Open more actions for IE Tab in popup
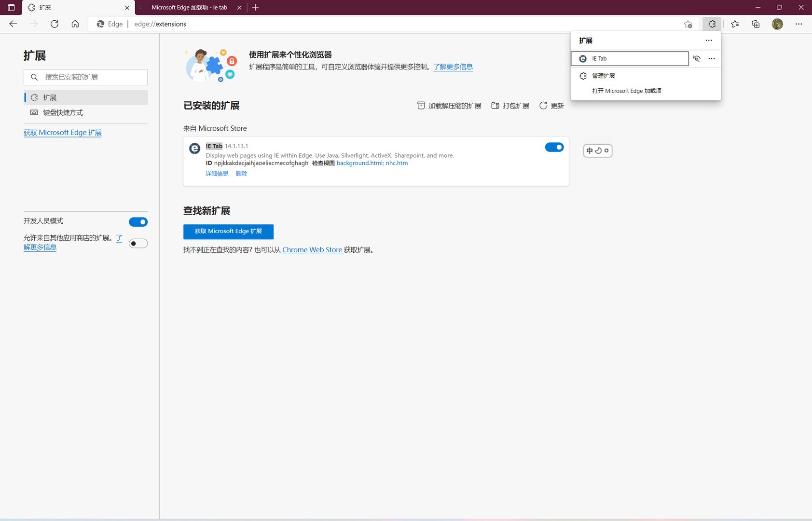 (712, 59)
